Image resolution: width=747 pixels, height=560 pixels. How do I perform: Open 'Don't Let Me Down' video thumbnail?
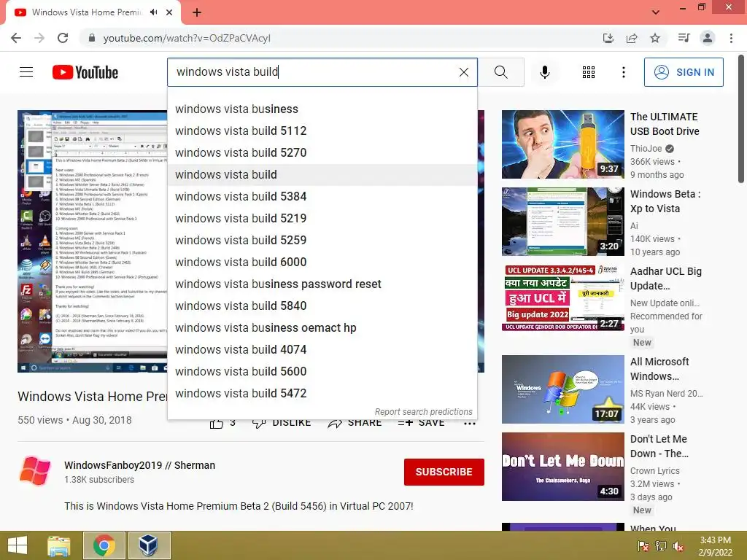(x=562, y=467)
